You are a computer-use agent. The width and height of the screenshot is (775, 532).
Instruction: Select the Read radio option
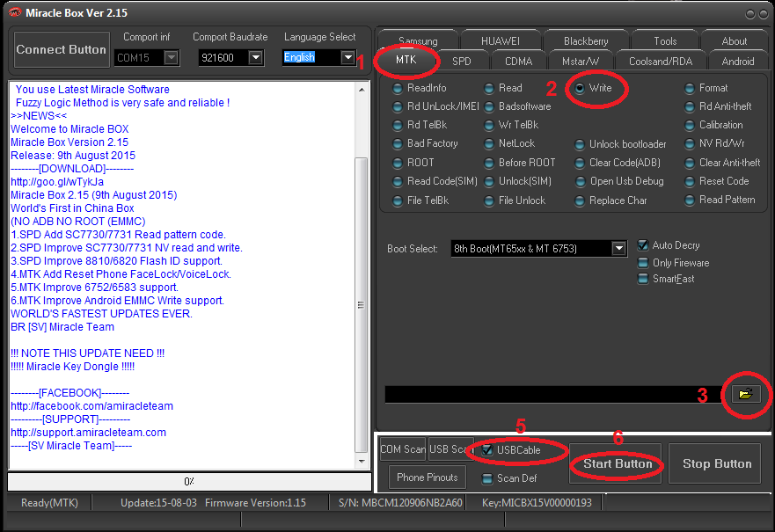click(x=503, y=88)
